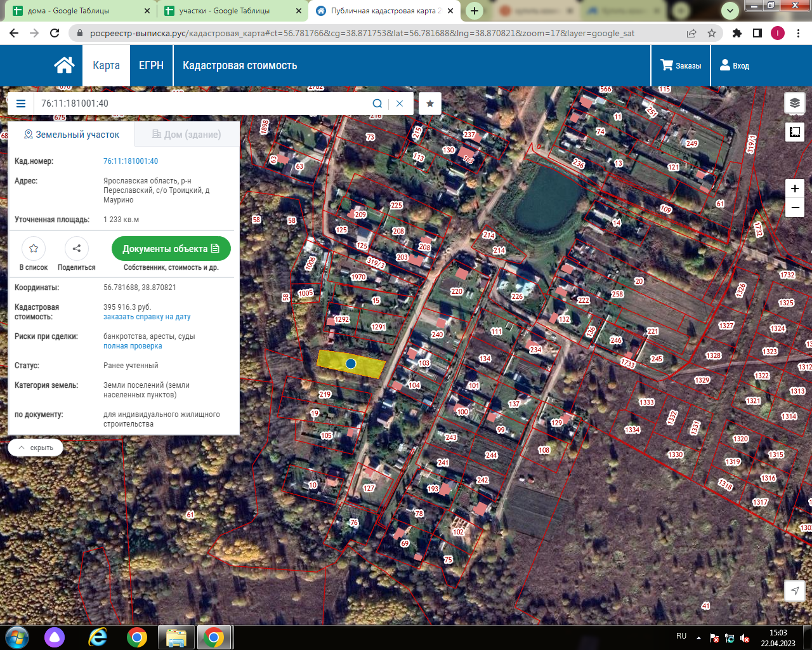The width and height of the screenshot is (812, 650).
Task: Select parcel labeled 226 on map
Action: 517,296
